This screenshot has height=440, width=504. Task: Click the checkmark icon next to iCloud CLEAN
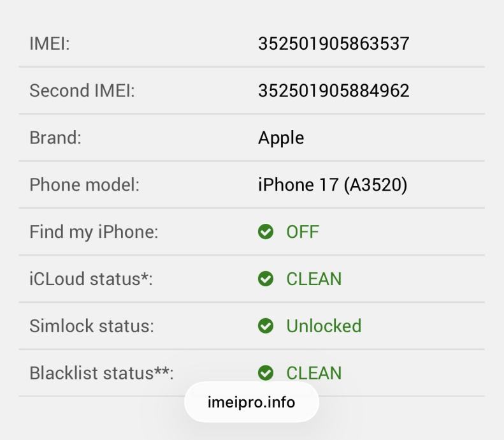pyautogui.click(x=266, y=279)
